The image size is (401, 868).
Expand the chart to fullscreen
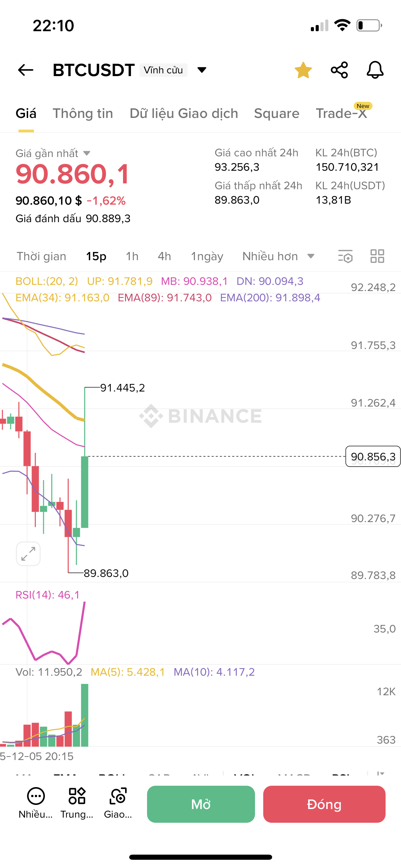pos(28,554)
